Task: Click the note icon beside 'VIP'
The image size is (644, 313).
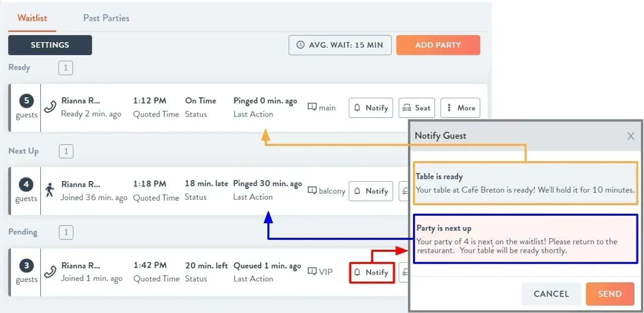Action: pos(312,272)
